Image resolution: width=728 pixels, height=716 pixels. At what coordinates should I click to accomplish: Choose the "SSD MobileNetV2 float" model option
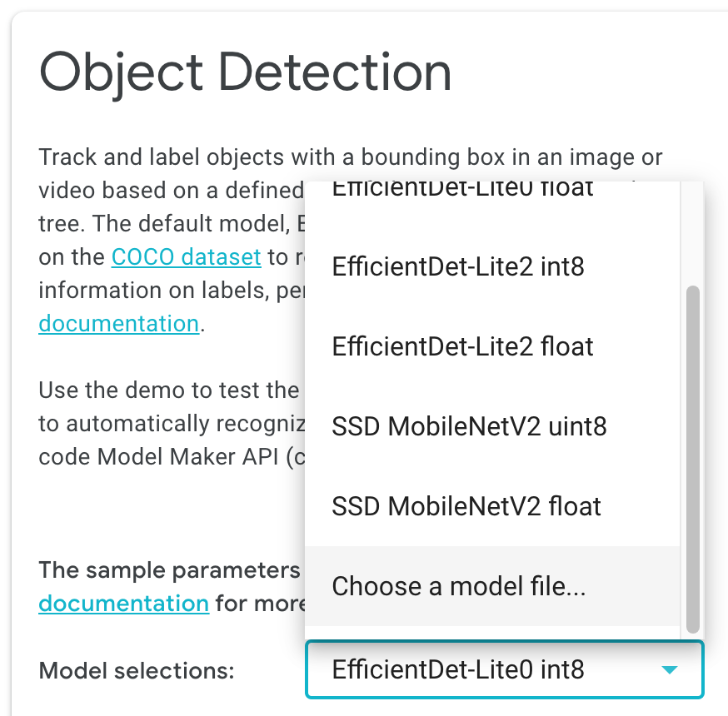tap(465, 506)
